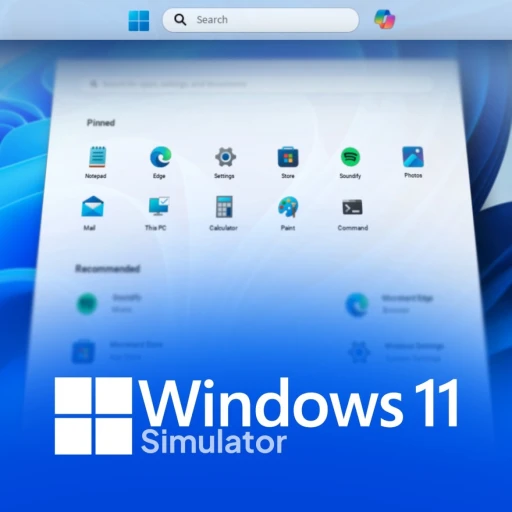Open the pinned Store app
512x512 pixels.
[x=288, y=162]
